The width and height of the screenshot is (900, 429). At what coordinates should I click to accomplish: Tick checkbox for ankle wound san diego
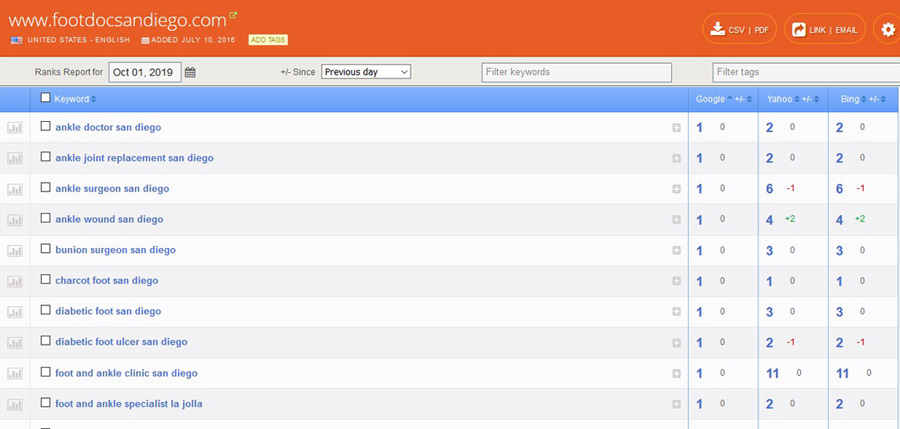tap(45, 218)
